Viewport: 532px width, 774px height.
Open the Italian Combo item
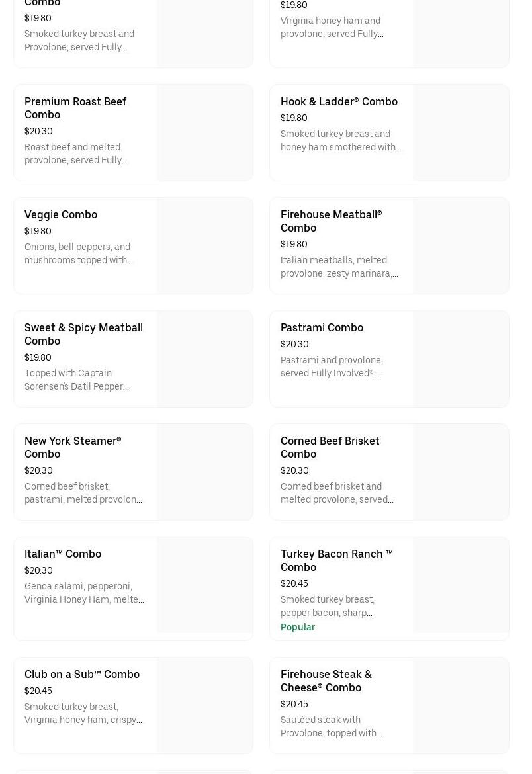63,554
